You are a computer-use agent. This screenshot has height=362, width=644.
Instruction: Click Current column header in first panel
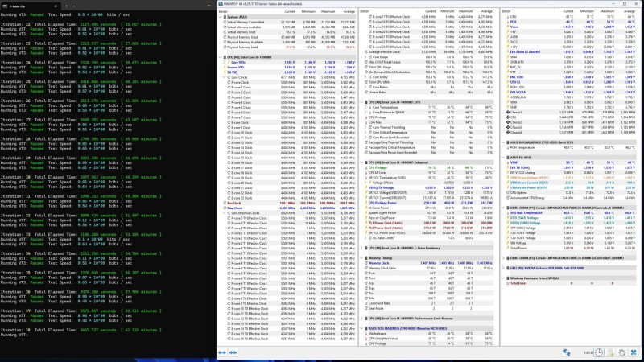(290, 11)
